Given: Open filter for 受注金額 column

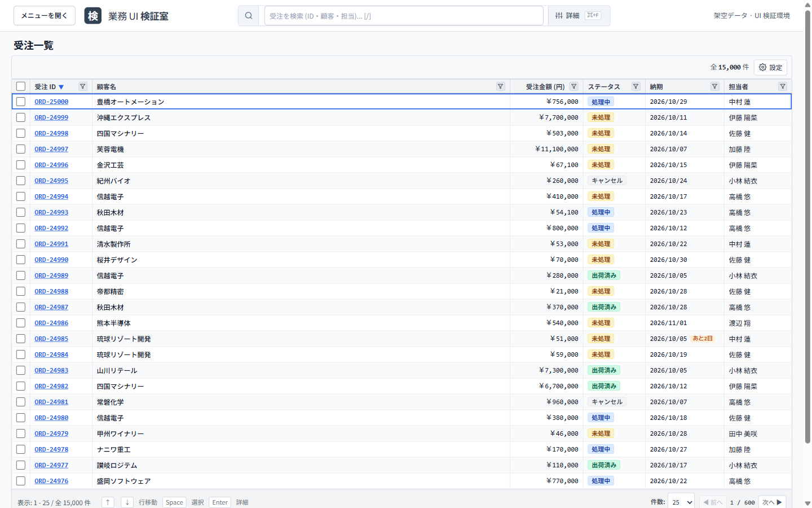Looking at the screenshot, I should click(x=574, y=86).
